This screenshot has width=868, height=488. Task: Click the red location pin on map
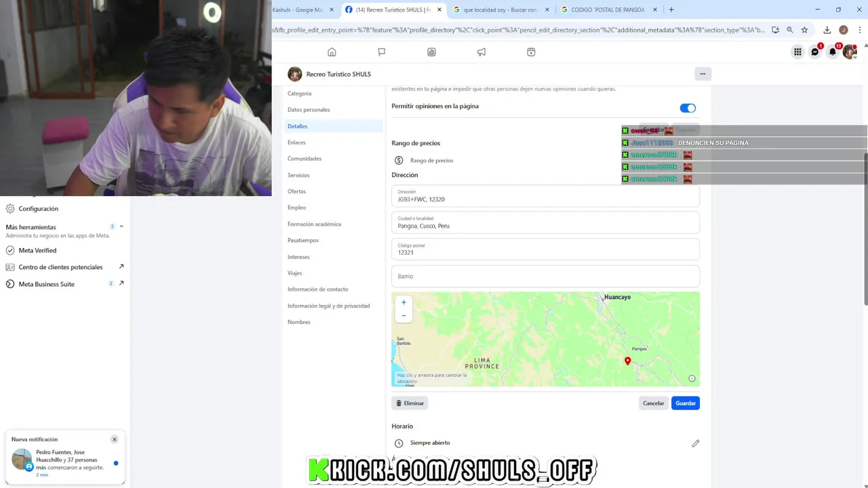627,361
